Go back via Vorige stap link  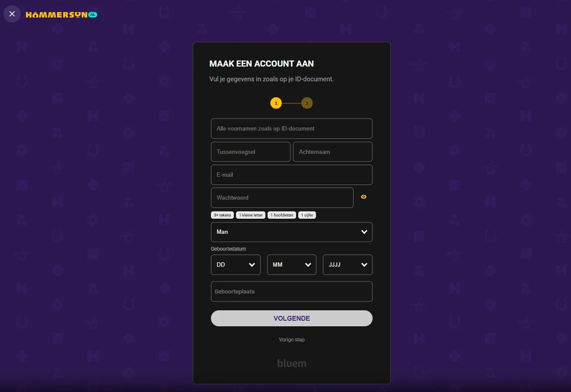tap(292, 340)
